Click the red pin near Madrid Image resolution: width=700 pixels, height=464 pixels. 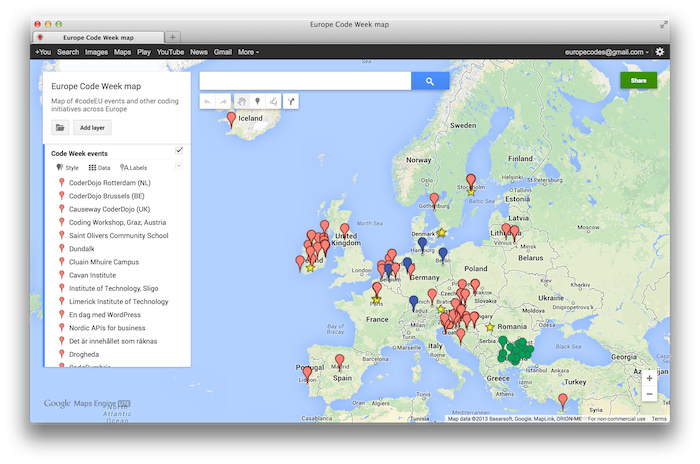click(x=340, y=361)
